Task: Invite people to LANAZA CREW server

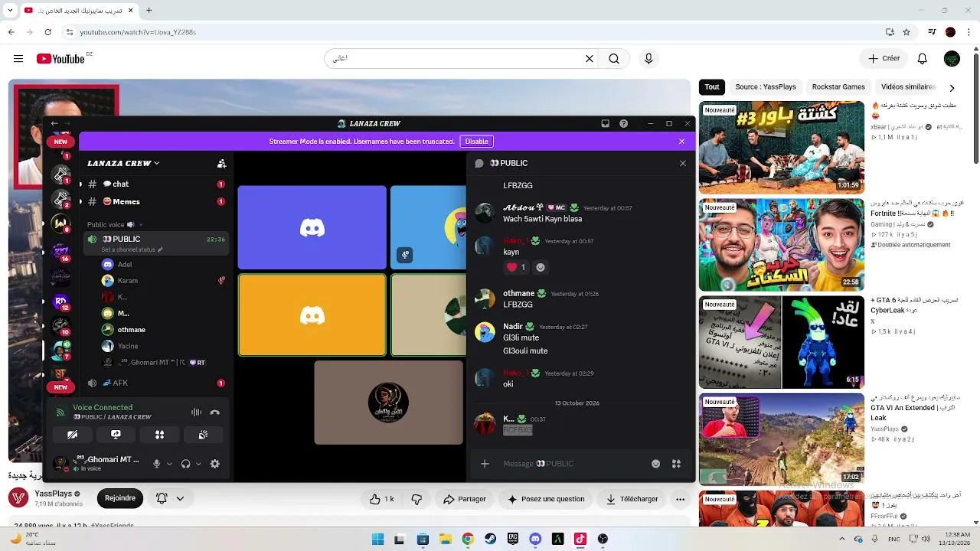Action: tap(222, 163)
